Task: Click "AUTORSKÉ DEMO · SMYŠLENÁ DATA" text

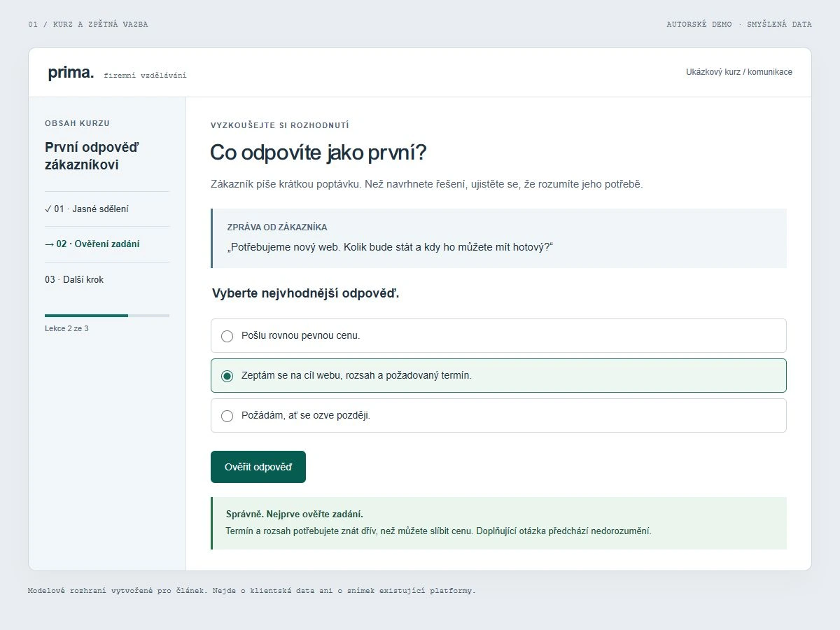Action: click(x=739, y=24)
